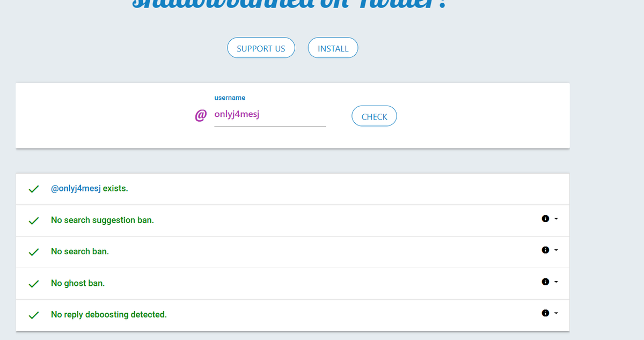
Task: Click the info icon on No ghost ban row
Action: (x=545, y=282)
